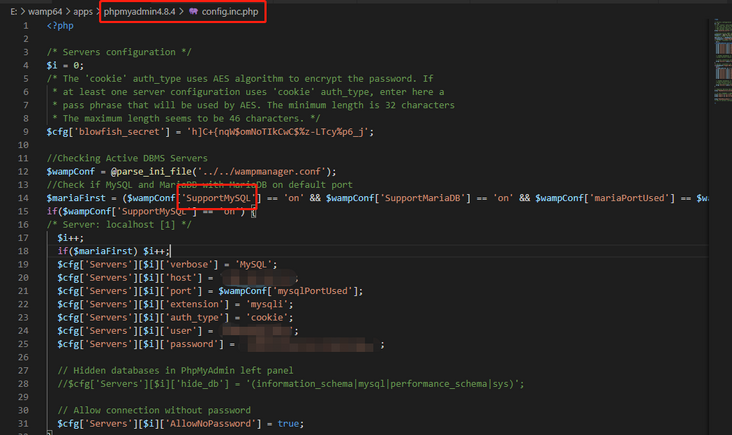Click '/* Server: localhost [1] */' comment

[119, 225]
